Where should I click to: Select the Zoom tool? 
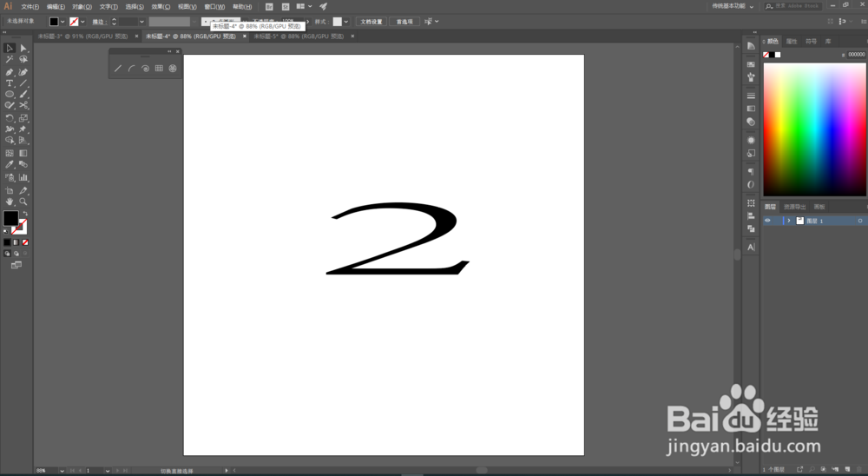point(23,202)
